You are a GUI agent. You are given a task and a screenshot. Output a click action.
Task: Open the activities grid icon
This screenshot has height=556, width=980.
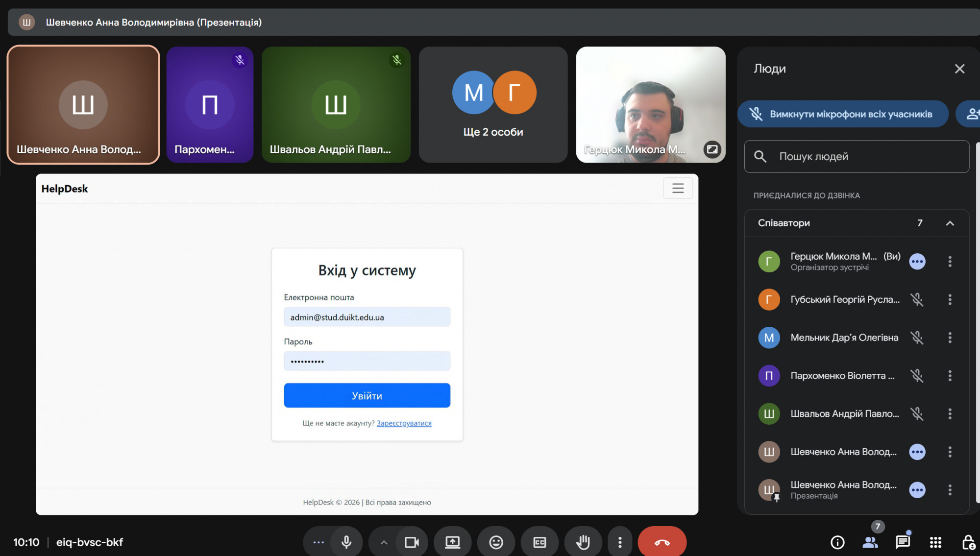pyautogui.click(x=935, y=542)
